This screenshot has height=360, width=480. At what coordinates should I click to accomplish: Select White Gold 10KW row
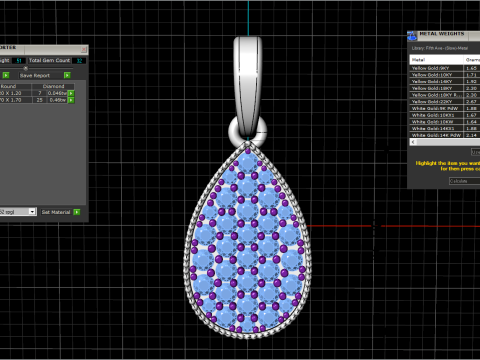pos(445,122)
